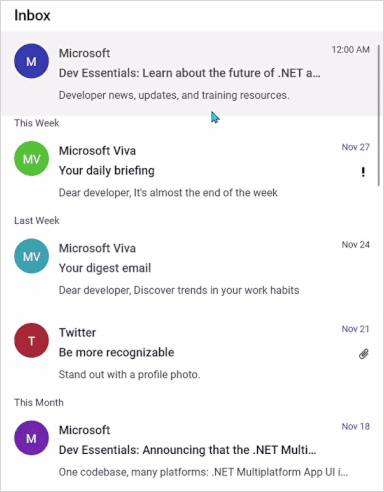Click the This Month group header
Image resolution: width=384 pixels, height=492 pixels.
39,402
